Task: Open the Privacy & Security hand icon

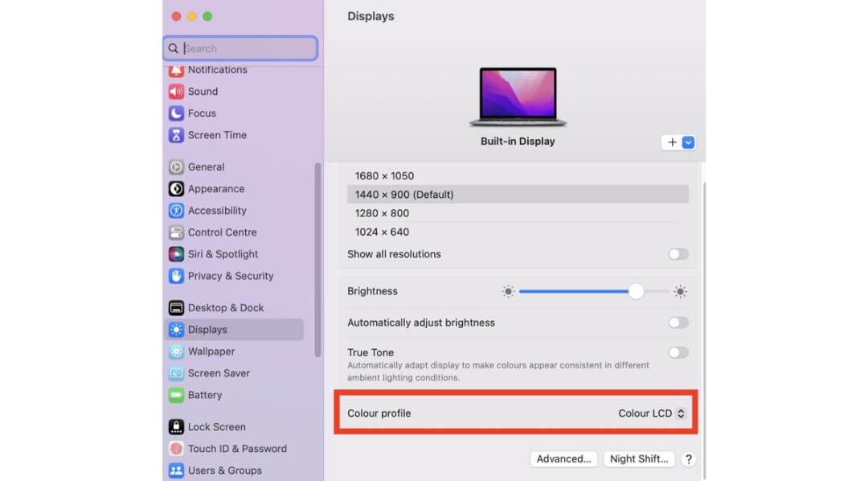Action: tap(176, 276)
